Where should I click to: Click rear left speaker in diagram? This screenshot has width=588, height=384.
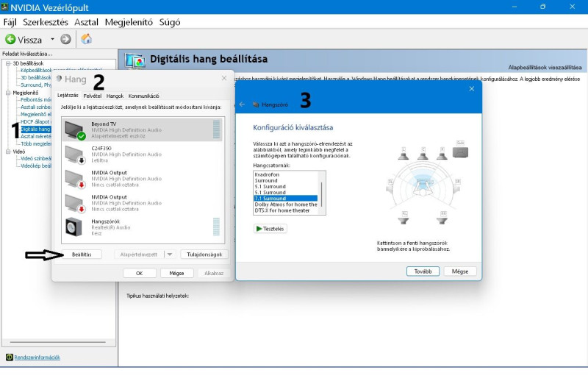pyautogui.click(x=404, y=218)
